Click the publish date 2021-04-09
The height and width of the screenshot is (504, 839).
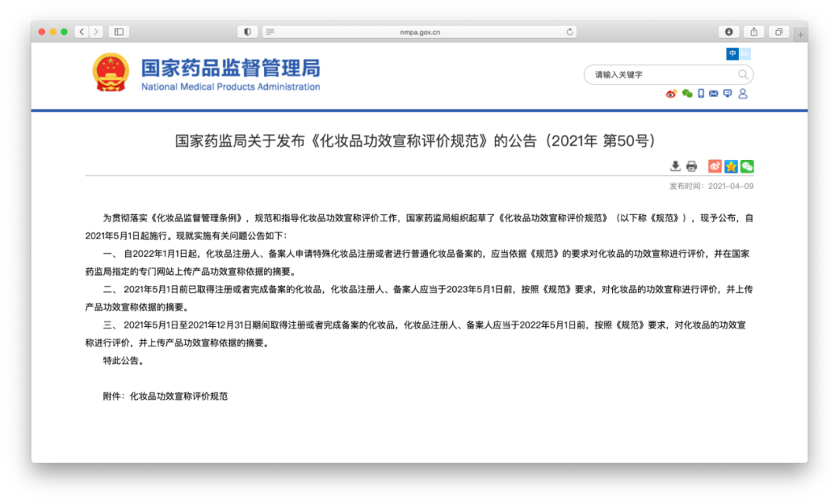tap(731, 186)
